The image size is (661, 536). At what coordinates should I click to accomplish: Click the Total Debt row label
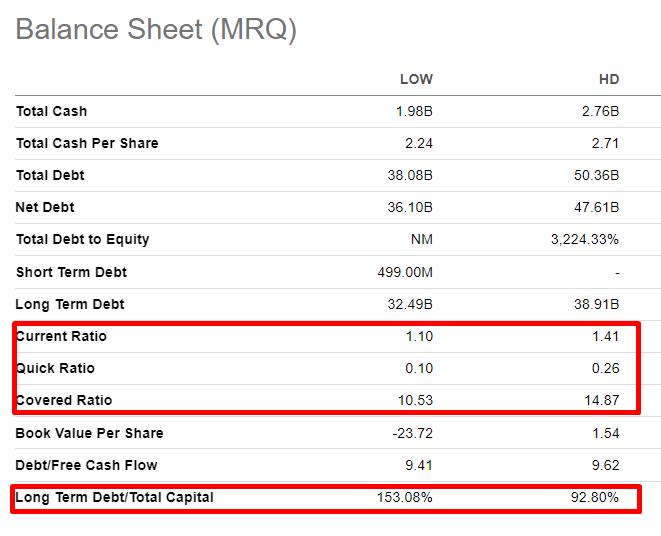(x=50, y=175)
